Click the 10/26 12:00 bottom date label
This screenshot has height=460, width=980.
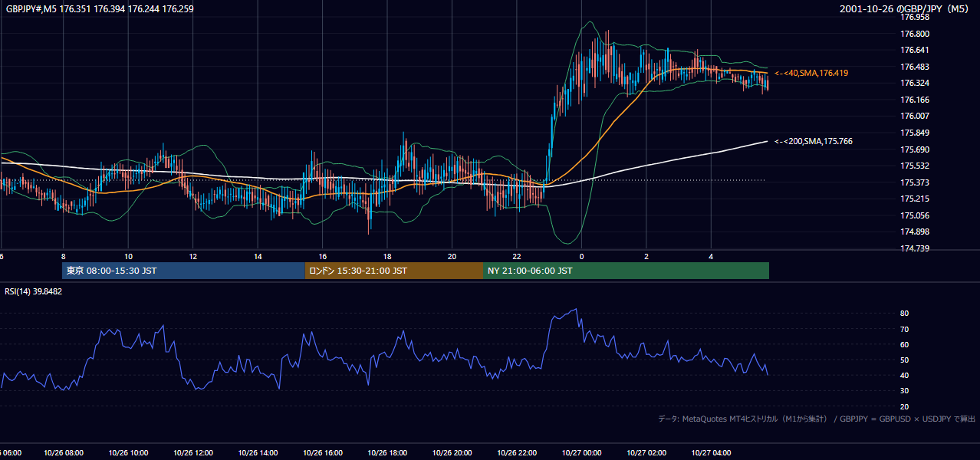193,452
